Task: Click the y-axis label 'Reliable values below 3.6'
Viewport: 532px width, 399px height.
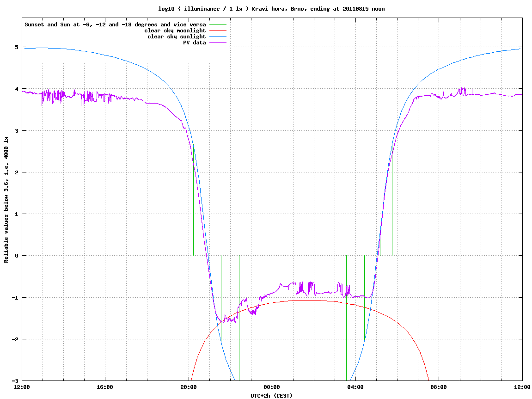Action: click(x=6, y=200)
